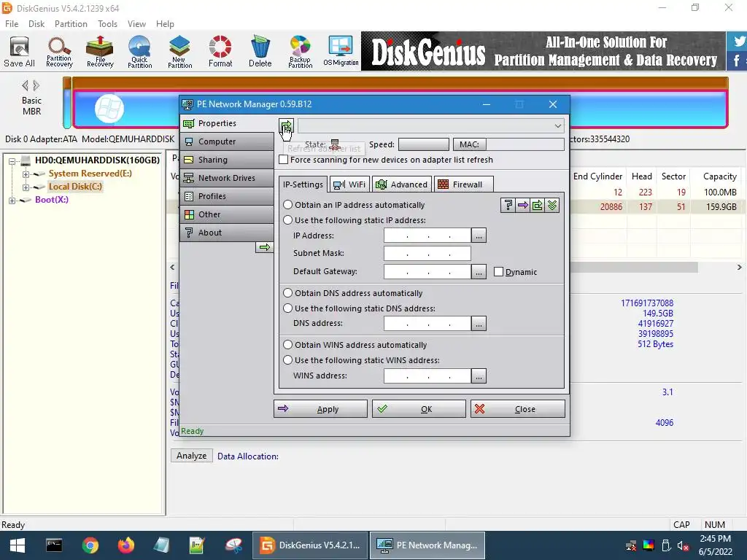Open the Windows Start menu
The image size is (747, 560).
tap(18, 545)
